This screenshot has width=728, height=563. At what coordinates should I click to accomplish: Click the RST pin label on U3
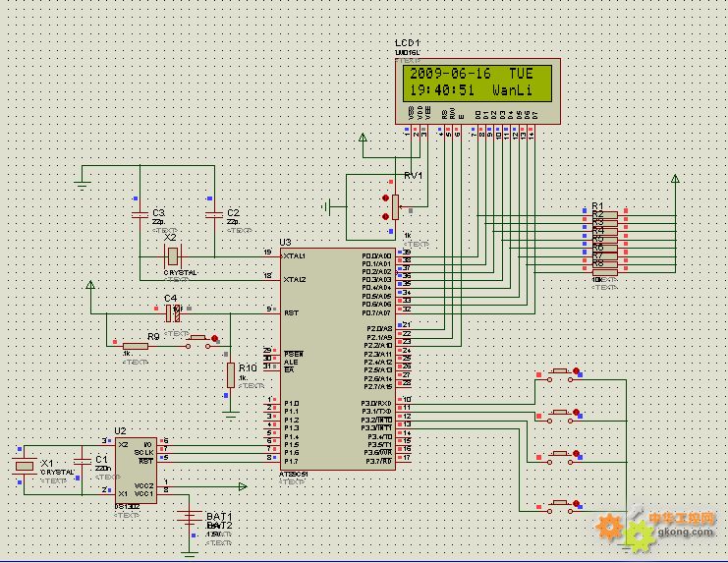click(x=291, y=312)
